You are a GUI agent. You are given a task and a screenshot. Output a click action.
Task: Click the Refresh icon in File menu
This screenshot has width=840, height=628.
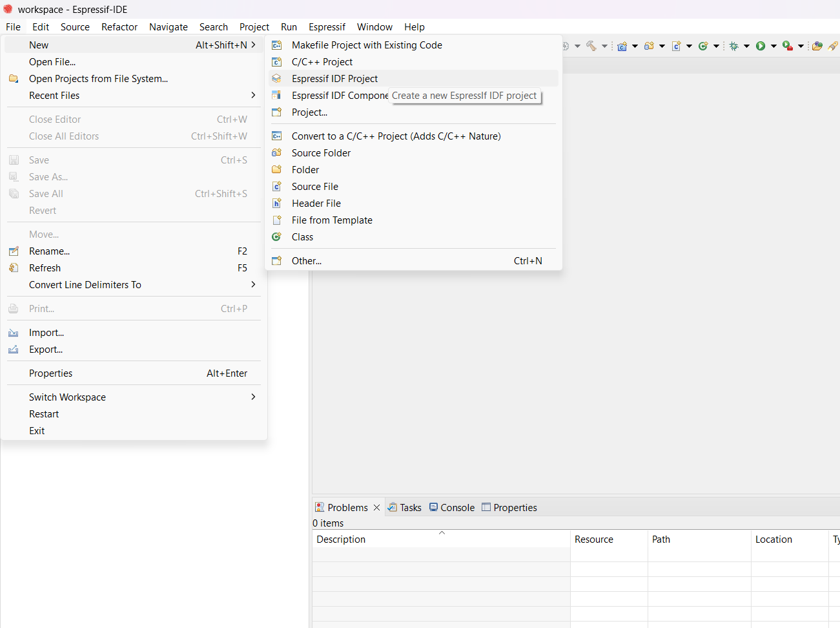[x=14, y=268]
